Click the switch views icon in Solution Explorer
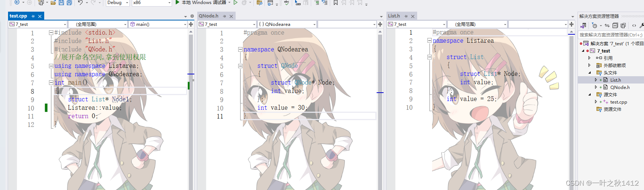 583,25
